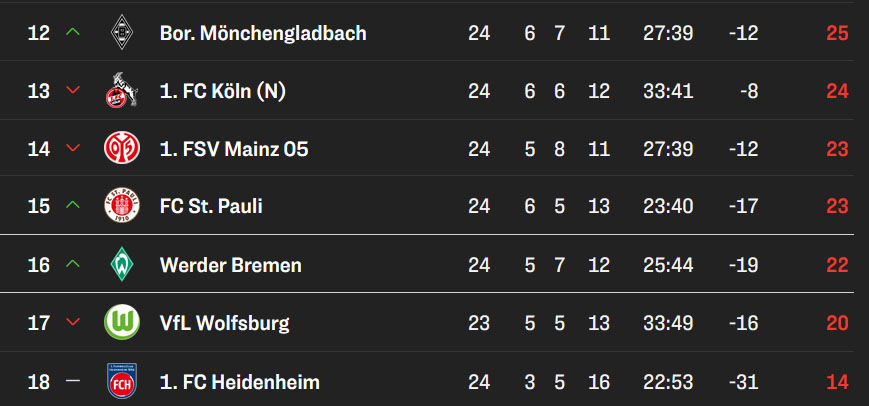Open Bor. Mönchengladbach team page

263,33
